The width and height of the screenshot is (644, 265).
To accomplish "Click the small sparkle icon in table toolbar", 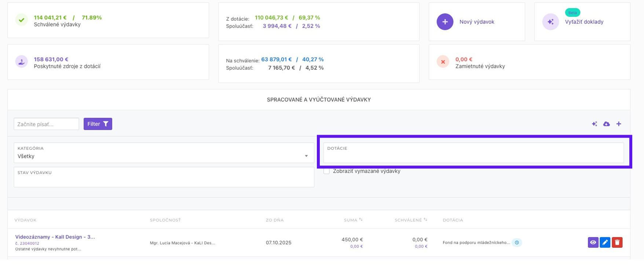I will (x=594, y=124).
